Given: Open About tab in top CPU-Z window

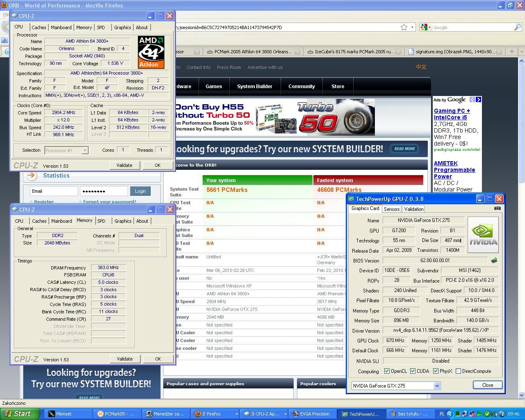Looking at the screenshot, I should pyautogui.click(x=142, y=27).
